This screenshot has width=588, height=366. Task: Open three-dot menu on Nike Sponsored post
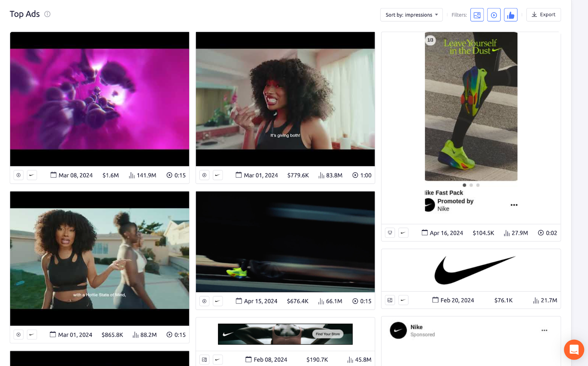tap(544, 330)
